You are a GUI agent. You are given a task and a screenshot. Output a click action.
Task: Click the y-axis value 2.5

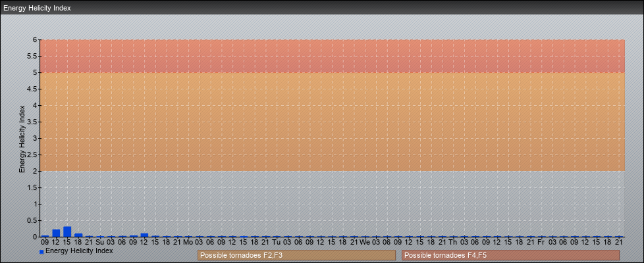[32, 155]
